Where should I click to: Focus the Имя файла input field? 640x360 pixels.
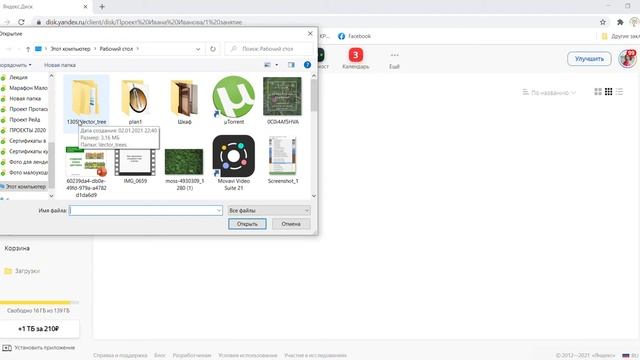pos(145,210)
